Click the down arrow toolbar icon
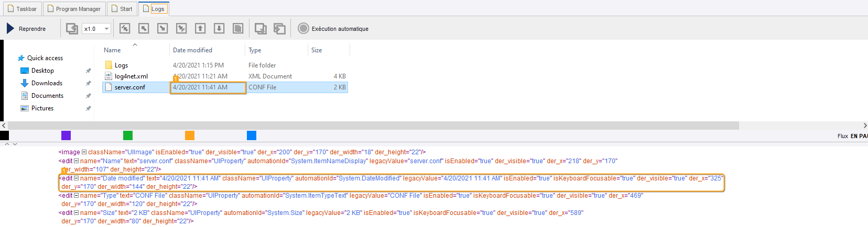The width and height of the screenshot is (868, 227). click(x=219, y=28)
